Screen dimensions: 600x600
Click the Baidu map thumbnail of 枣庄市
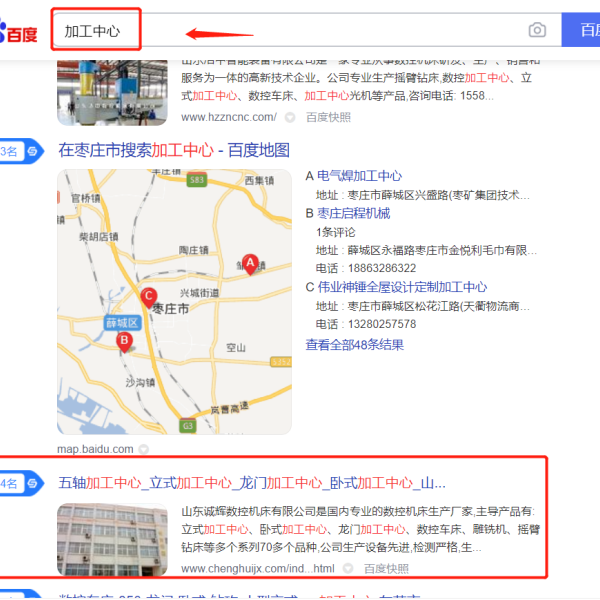tap(174, 302)
